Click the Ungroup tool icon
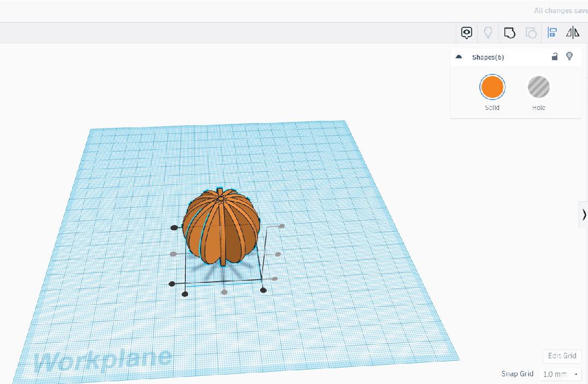This screenshot has width=588, height=384. (531, 32)
